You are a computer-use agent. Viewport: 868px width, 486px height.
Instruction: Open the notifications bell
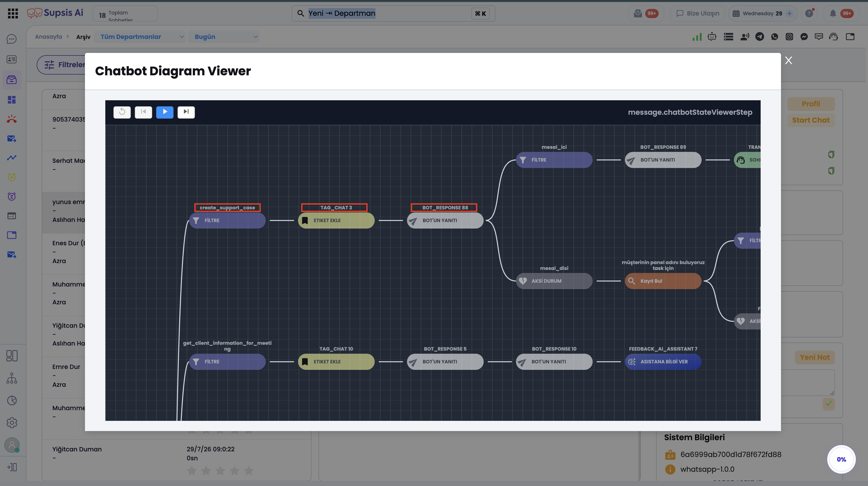(833, 13)
